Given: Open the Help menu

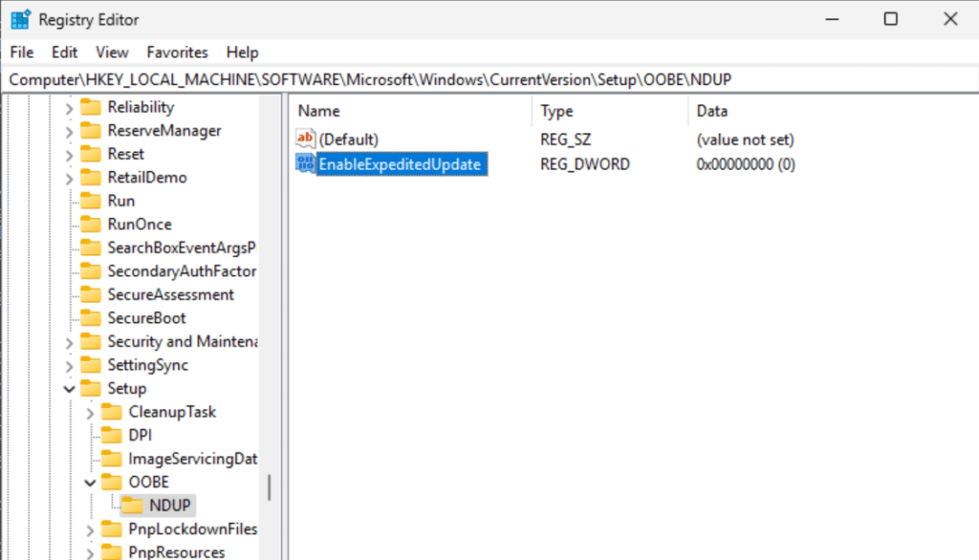Looking at the screenshot, I should (x=242, y=53).
